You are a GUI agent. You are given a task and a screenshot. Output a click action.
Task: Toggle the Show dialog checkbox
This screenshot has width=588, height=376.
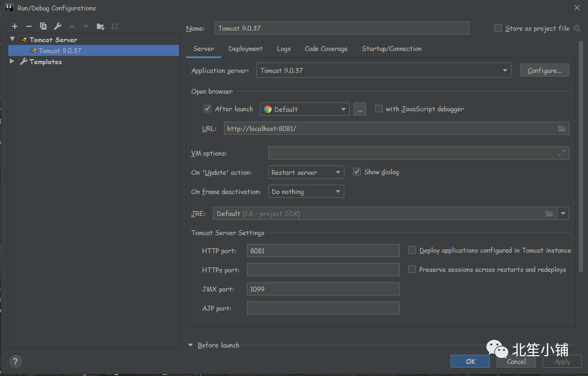(x=356, y=172)
